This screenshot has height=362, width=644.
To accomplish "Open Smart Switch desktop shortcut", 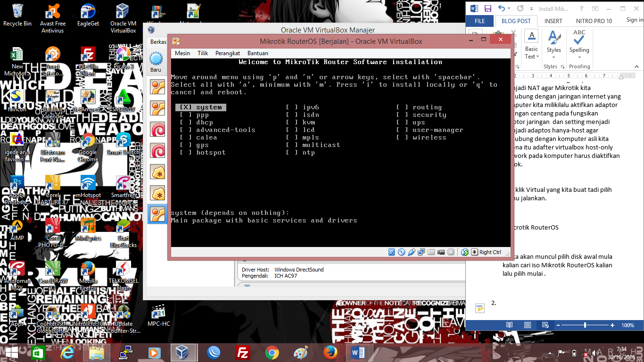I will point(123,144).
